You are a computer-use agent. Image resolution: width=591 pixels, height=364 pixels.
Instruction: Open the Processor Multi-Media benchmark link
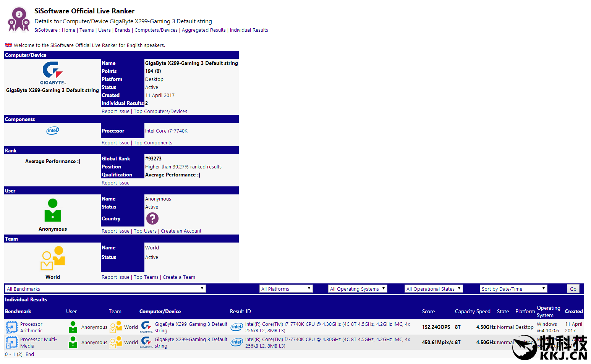38,343
